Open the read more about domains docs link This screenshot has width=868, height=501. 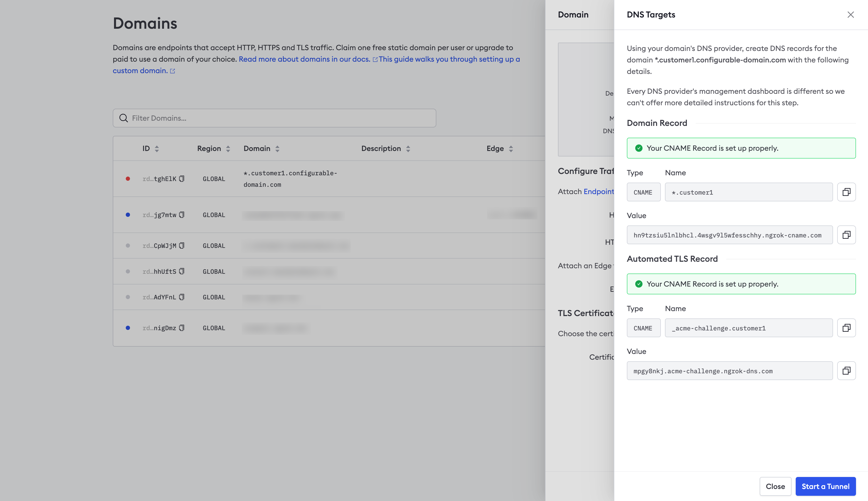(304, 59)
